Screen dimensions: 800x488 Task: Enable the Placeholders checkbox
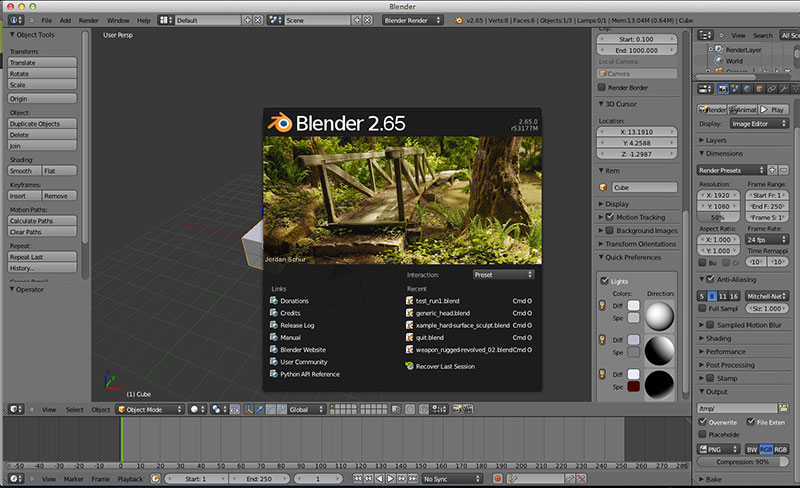(x=703, y=434)
